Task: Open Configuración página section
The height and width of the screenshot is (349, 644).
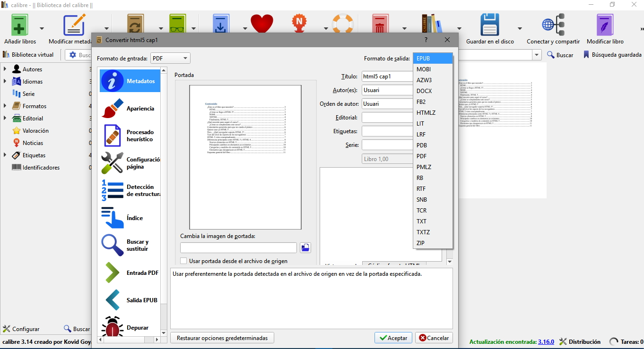Action: (x=130, y=163)
